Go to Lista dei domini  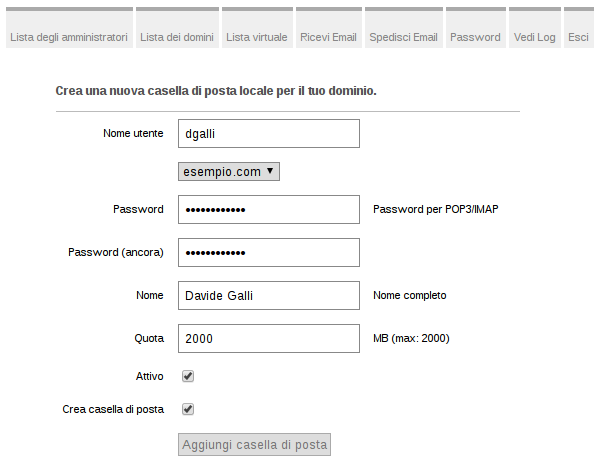point(176,37)
